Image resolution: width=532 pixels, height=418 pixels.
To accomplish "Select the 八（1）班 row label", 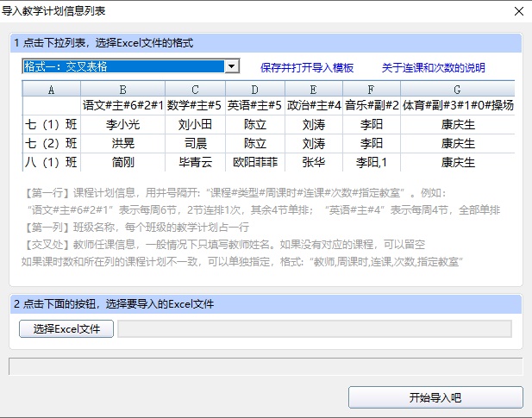I will [51, 162].
